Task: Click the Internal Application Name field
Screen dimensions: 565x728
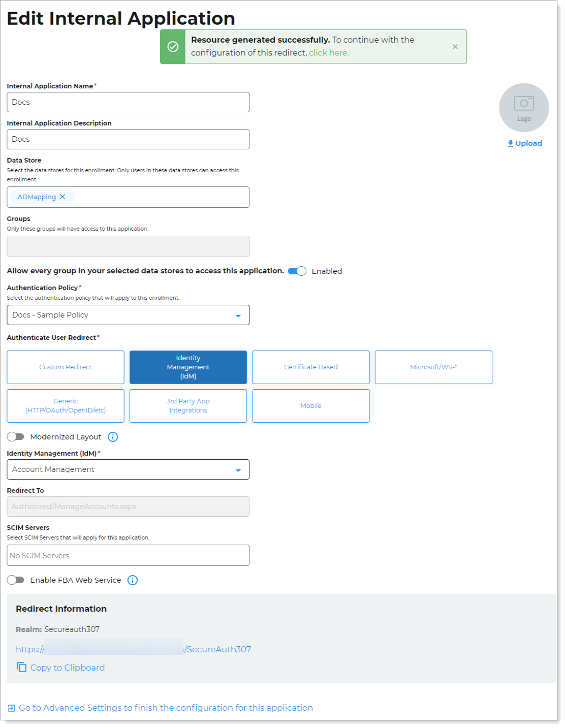Action: pos(128,102)
